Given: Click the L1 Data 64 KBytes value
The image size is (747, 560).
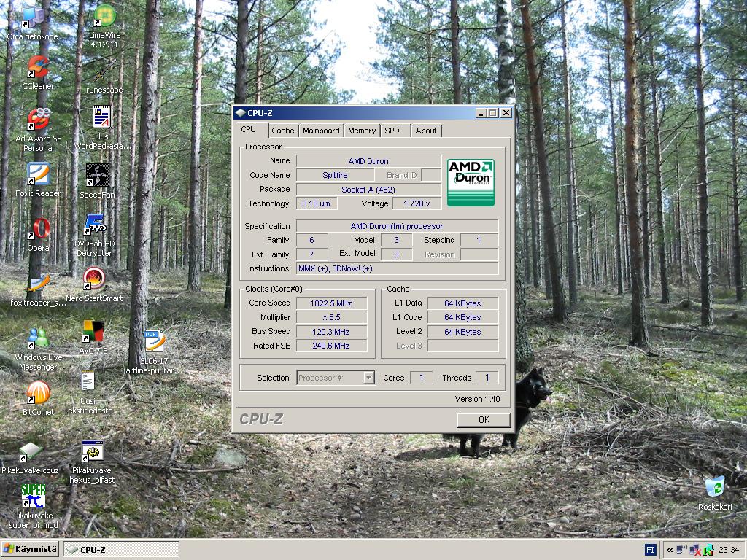Looking at the screenshot, I should click(x=462, y=303).
